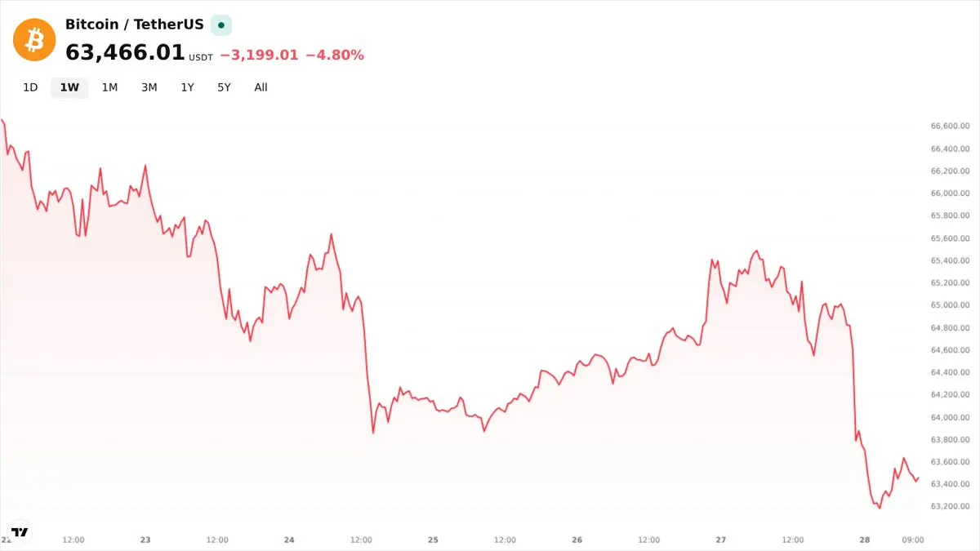This screenshot has height=551, width=980.
Task: Click the 66,600.00 price axis label
Action: pos(950,126)
